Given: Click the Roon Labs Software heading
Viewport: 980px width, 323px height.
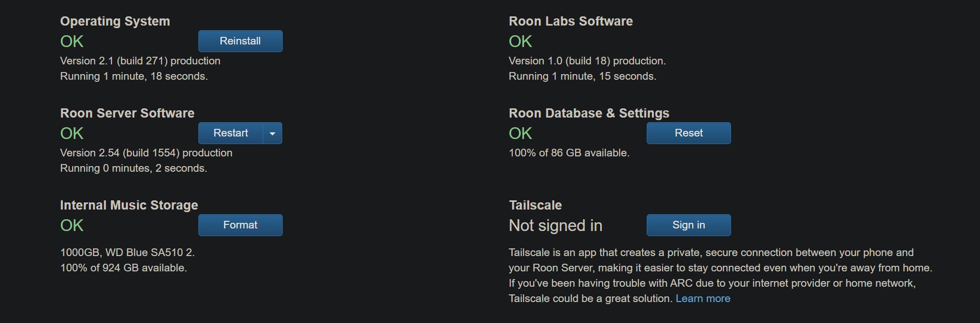Looking at the screenshot, I should [x=571, y=21].
